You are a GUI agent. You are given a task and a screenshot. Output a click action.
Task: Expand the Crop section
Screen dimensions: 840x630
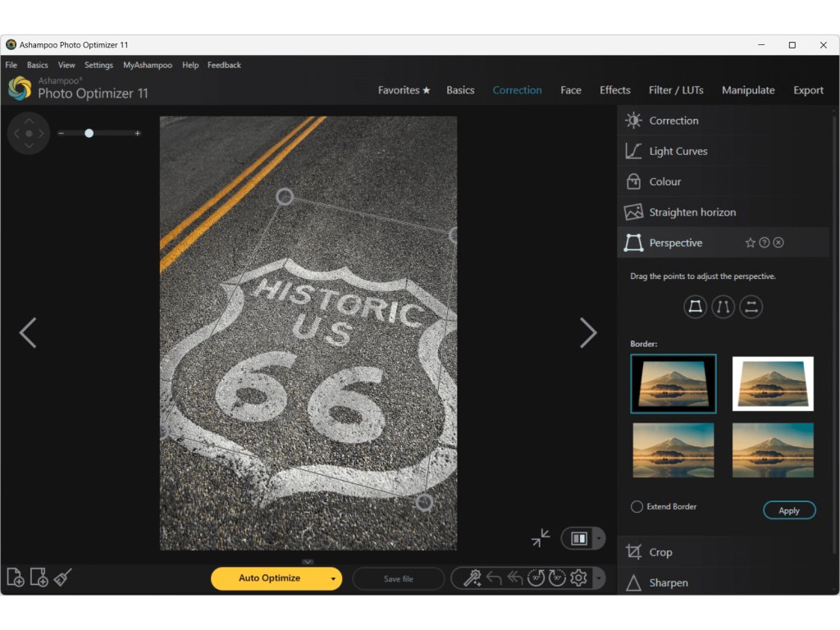660,552
